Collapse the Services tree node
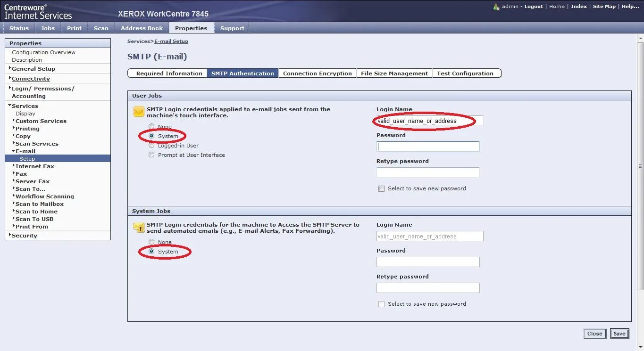The image size is (644, 351). coord(10,106)
